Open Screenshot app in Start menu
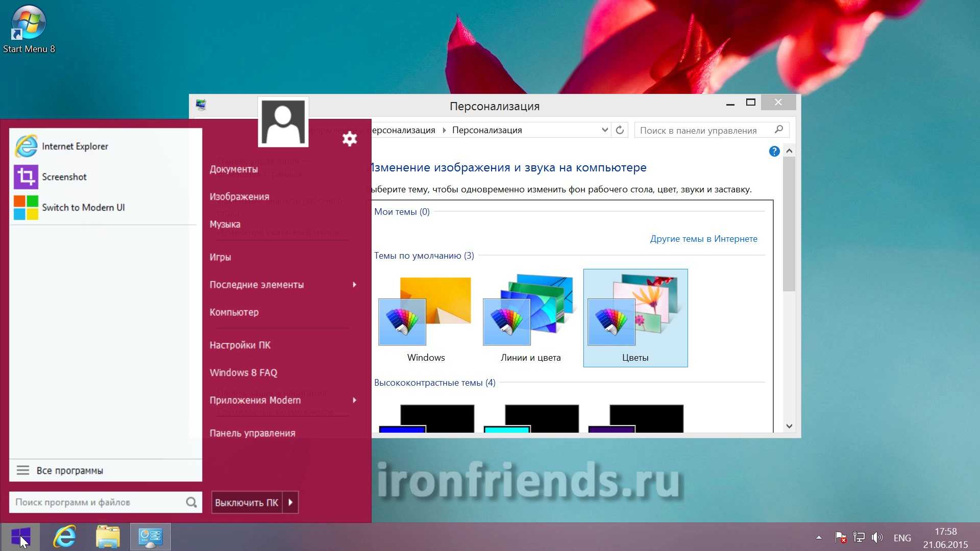This screenshot has width=980, height=551. [x=104, y=176]
